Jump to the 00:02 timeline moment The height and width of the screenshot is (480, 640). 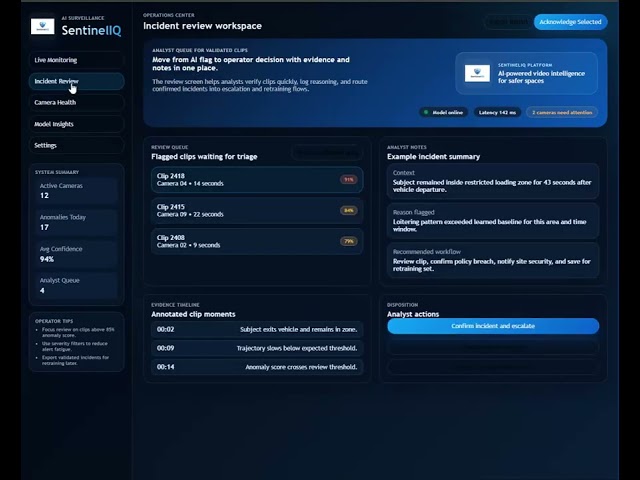(257, 329)
